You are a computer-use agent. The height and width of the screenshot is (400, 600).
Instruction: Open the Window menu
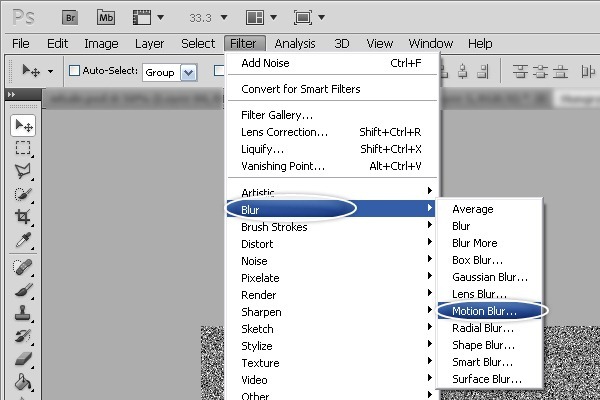click(x=430, y=44)
